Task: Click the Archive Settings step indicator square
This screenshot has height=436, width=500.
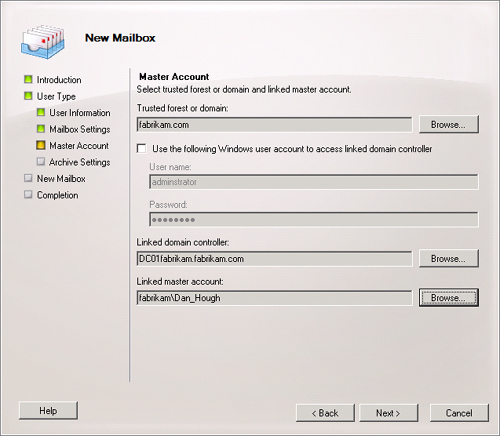Action: (41, 162)
